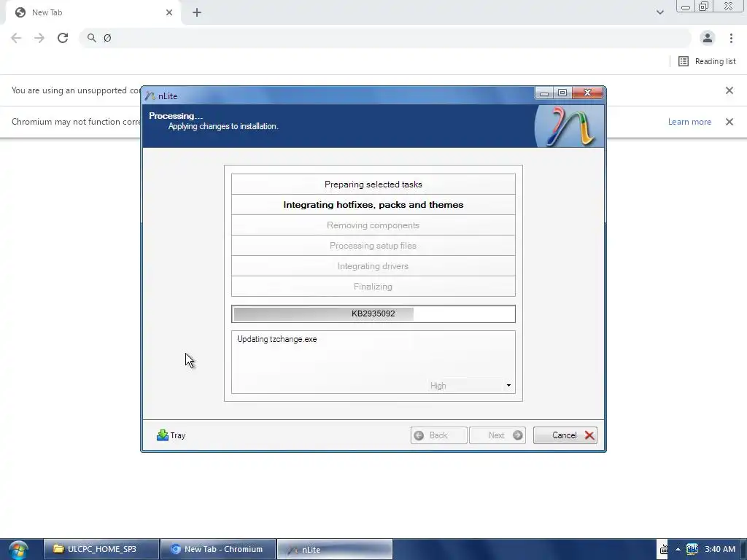Screen dimensions: 747x560
Task: Minimize the nLite window
Action: pyautogui.click(x=544, y=93)
